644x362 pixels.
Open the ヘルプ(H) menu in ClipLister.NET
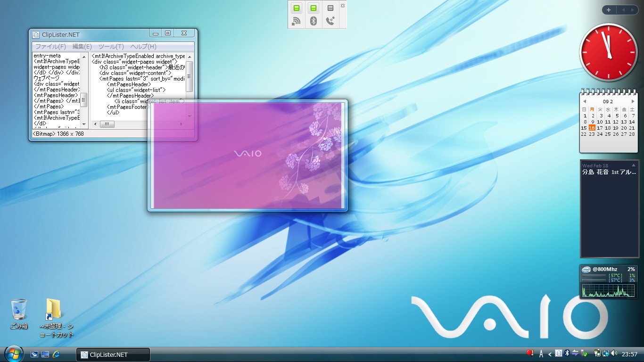point(143,47)
